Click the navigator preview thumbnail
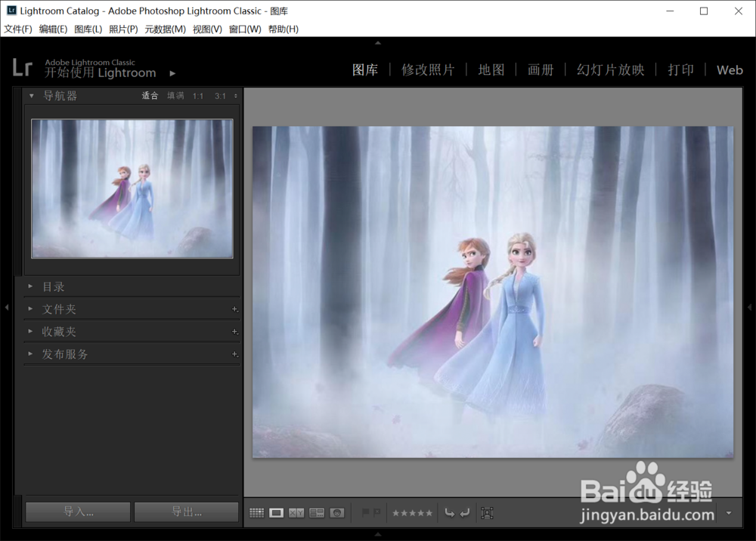Image resolution: width=756 pixels, height=541 pixels. [132, 188]
